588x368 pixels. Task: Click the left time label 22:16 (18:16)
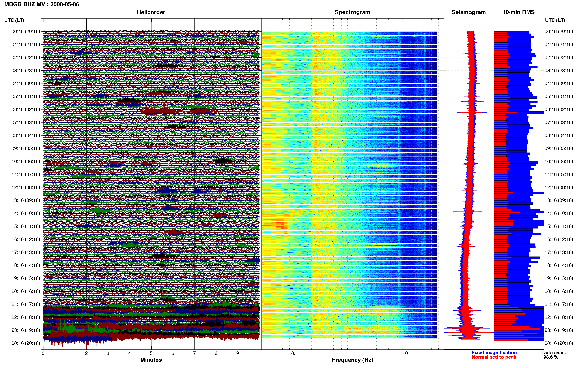pos(26,317)
